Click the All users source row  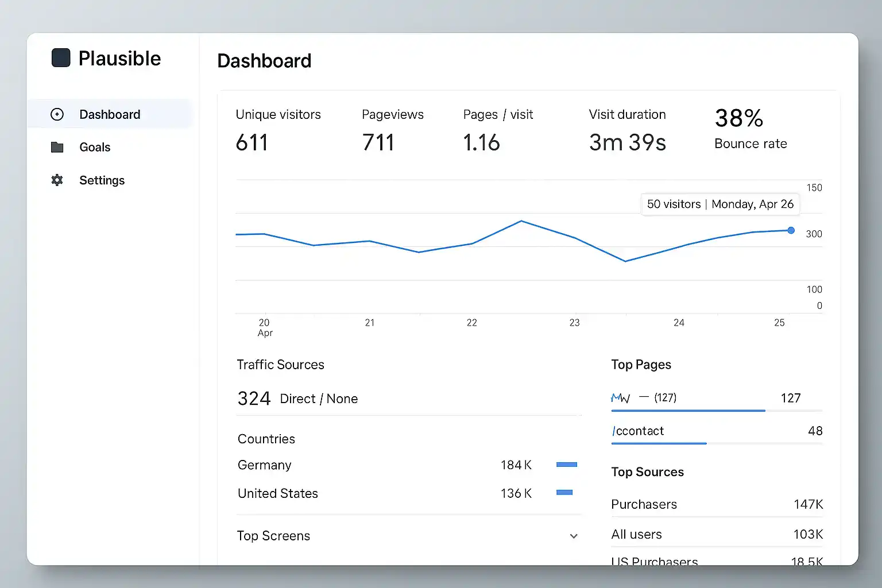(x=636, y=535)
